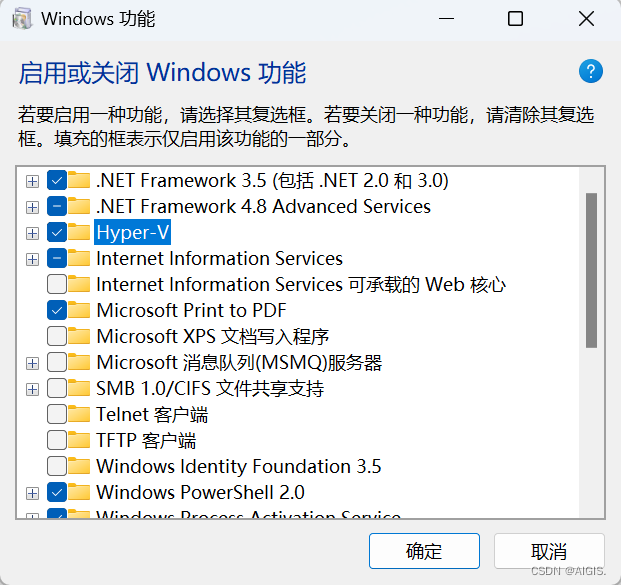Enable the Telnet 客户端 checkbox
The image size is (621, 585).
[57, 414]
